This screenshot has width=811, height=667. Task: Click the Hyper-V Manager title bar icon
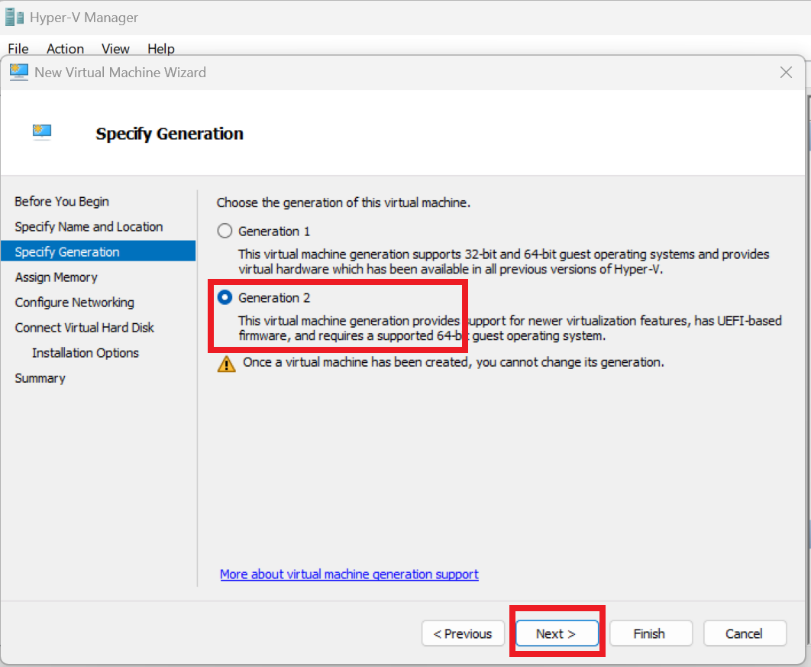[x=14, y=17]
